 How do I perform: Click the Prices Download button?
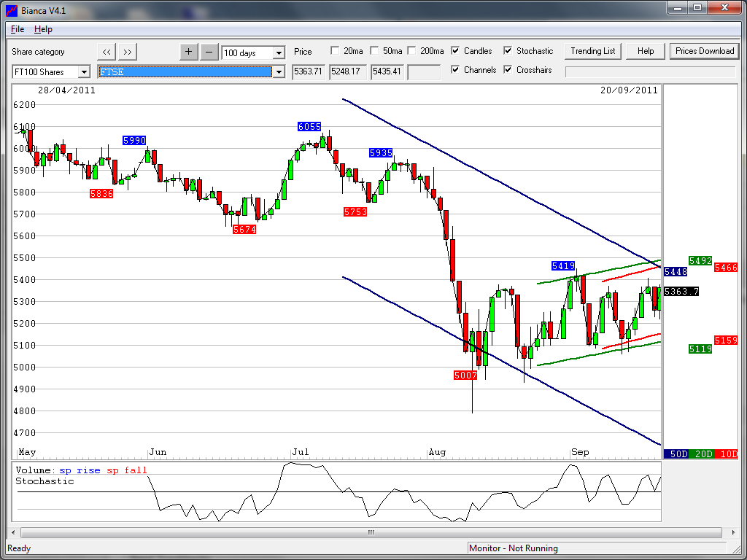(704, 51)
